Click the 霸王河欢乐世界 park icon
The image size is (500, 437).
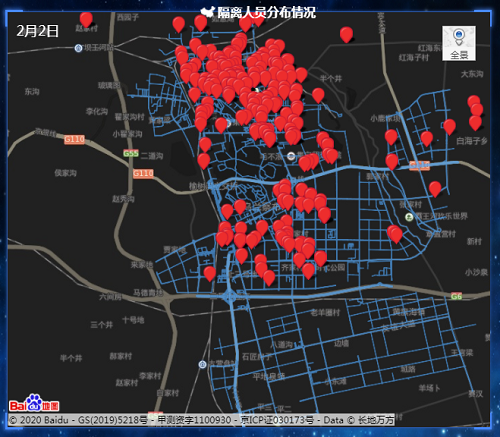point(409,217)
